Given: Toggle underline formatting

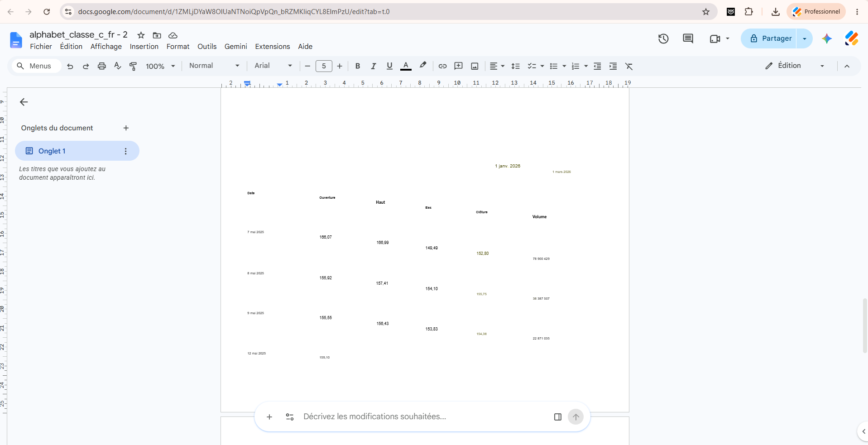Looking at the screenshot, I should click(389, 66).
